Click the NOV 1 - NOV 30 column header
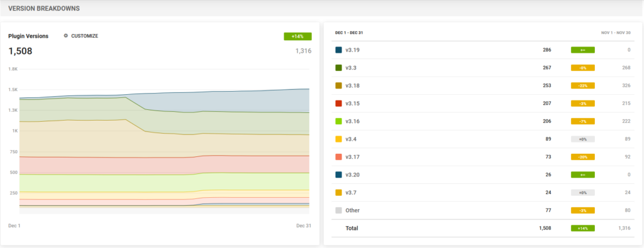Image resolution: width=644 pixels, height=248 pixels. click(x=615, y=33)
